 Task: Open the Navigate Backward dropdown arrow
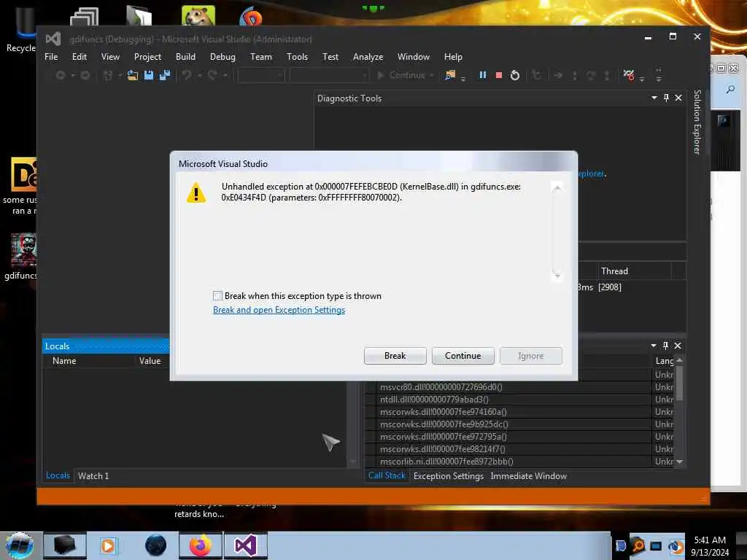pos(73,75)
